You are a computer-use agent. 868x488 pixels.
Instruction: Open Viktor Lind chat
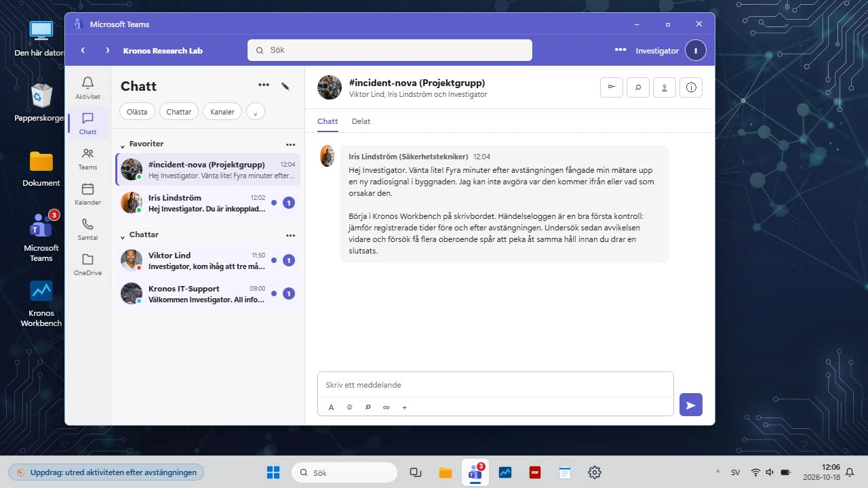208,260
